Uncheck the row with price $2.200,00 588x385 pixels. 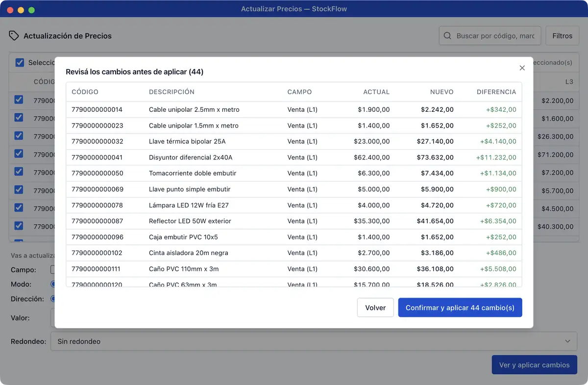[19, 100]
